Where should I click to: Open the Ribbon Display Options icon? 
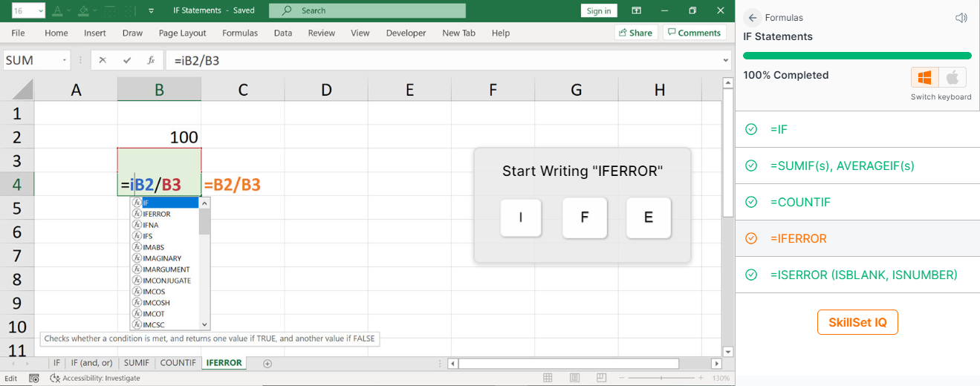(x=637, y=10)
